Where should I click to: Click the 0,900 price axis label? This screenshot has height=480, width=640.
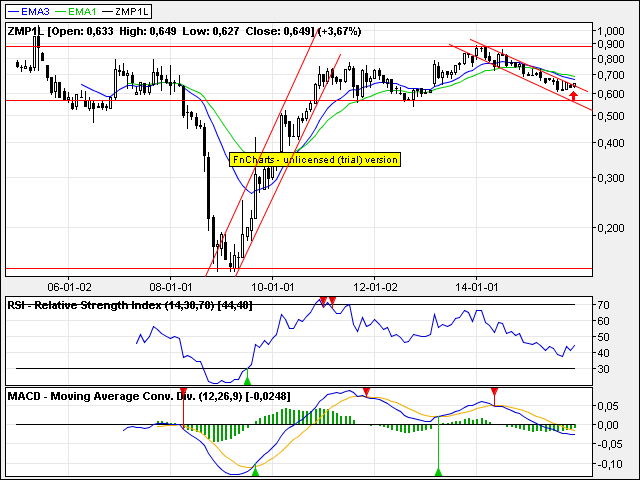click(x=611, y=44)
